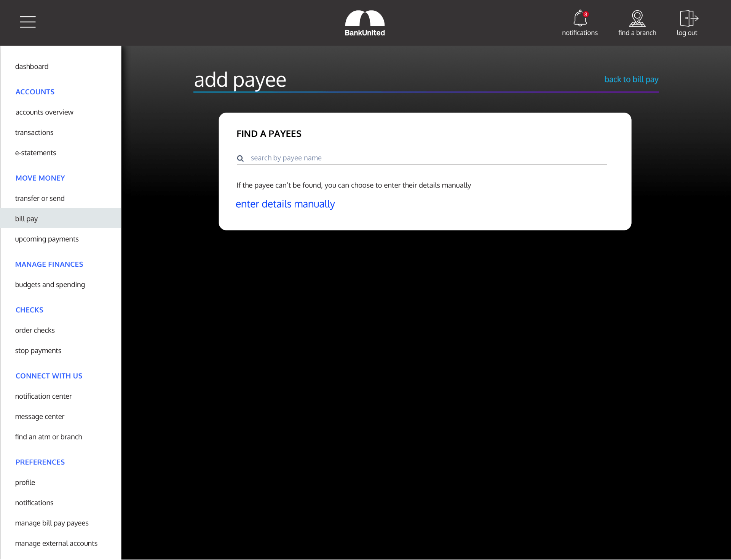This screenshot has height=560, width=731.
Task: Open dashboard in sidebar
Action: pos(32,67)
